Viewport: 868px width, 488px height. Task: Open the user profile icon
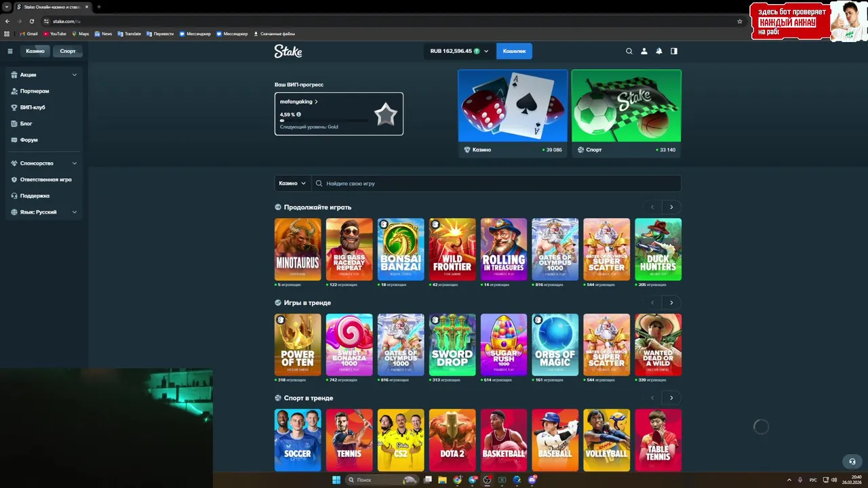point(644,51)
